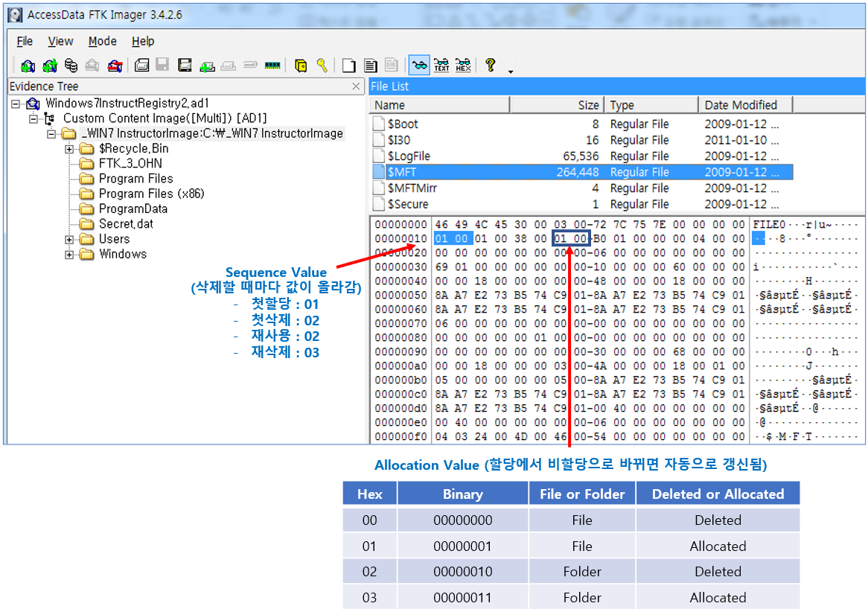Click the greyed Export Disk Image floppy icon

162,65
